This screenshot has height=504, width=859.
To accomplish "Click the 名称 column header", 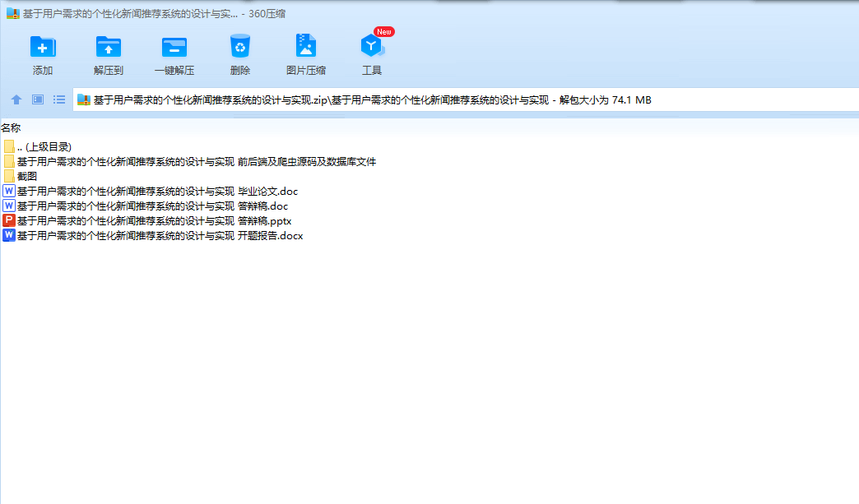I will (x=11, y=128).
